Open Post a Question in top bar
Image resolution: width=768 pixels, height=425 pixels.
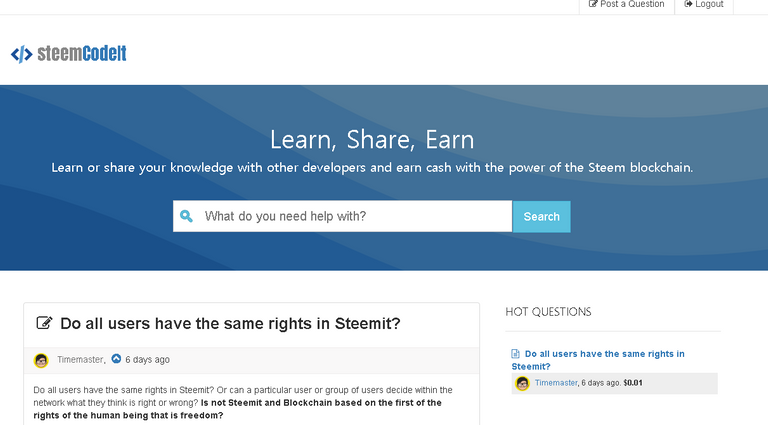(x=627, y=5)
